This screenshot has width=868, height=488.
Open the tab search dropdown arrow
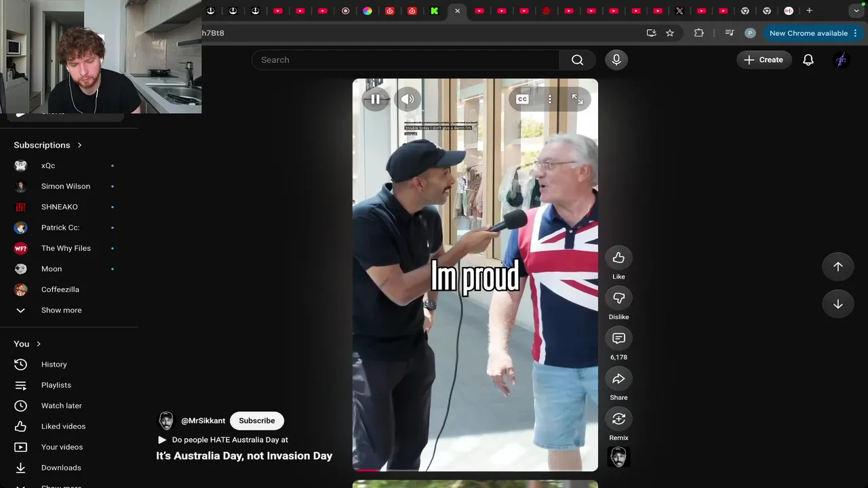point(856,11)
